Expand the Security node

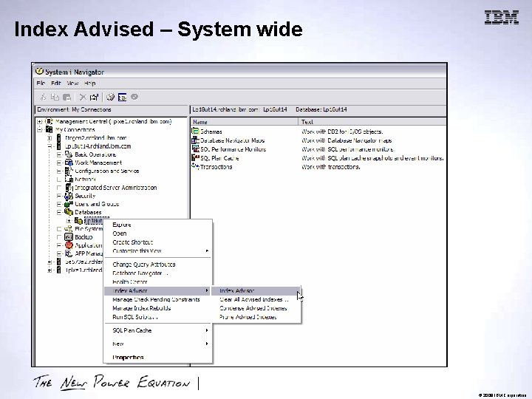tap(59, 196)
